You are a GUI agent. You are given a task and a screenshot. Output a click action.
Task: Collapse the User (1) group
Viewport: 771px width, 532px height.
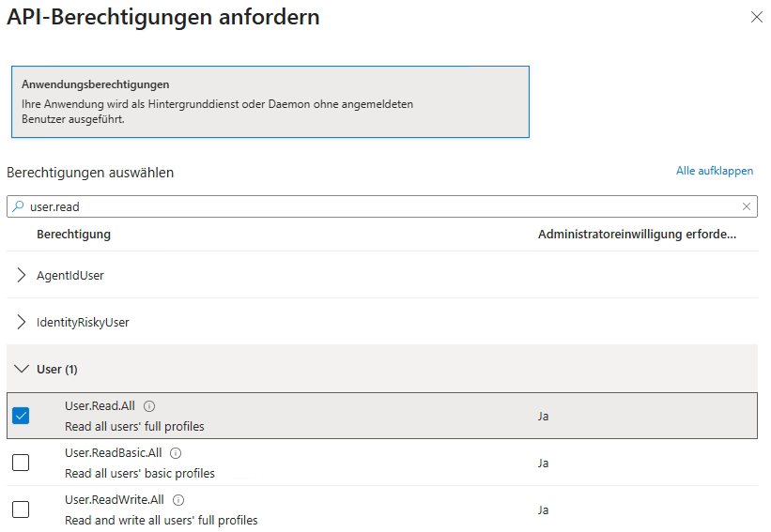click(22, 369)
